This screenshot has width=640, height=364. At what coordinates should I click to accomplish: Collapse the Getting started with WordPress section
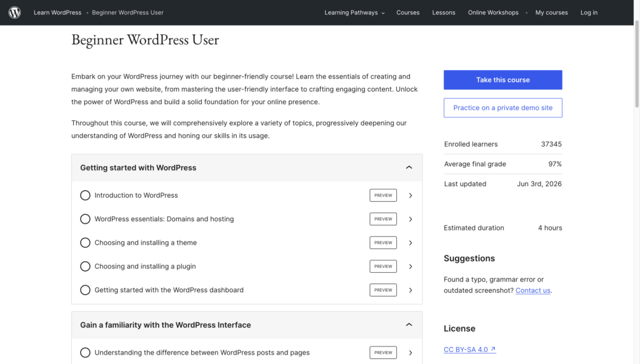tap(409, 167)
